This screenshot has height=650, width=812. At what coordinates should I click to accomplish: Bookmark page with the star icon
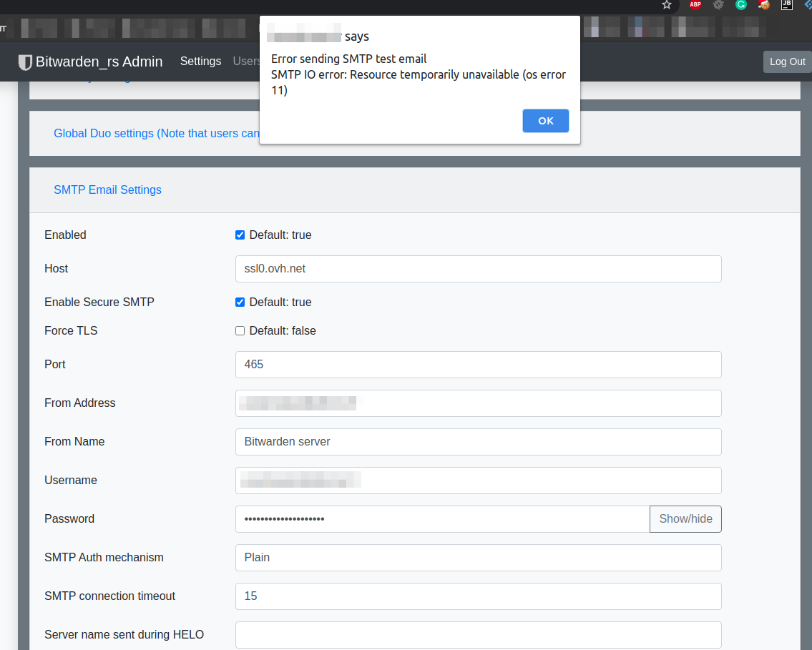click(x=667, y=5)
